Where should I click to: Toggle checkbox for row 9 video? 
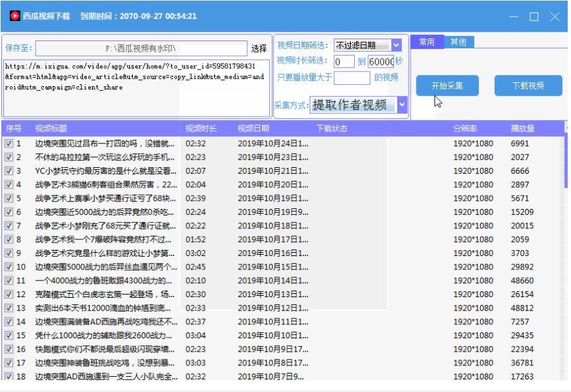(x=9, y=253)
